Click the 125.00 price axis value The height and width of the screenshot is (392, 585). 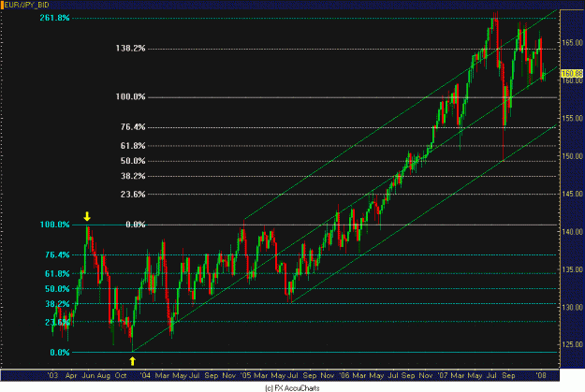click(572, 344)
